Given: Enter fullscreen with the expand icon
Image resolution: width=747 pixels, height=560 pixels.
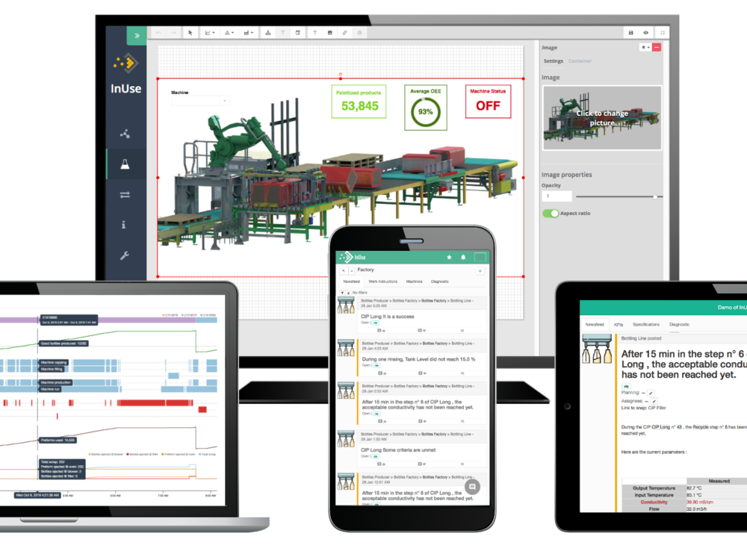Looking at the screenshot, I should pos(663,33).
